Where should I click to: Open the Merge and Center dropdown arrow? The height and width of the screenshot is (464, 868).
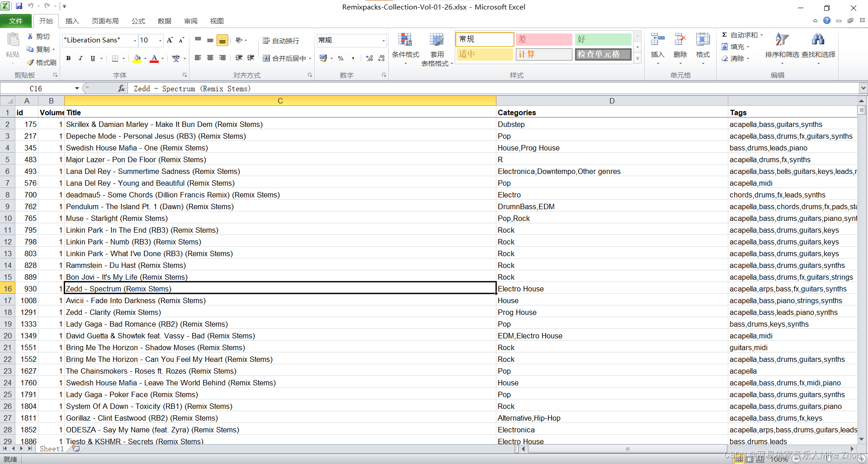pyautogui.click(x=310, y=58)
